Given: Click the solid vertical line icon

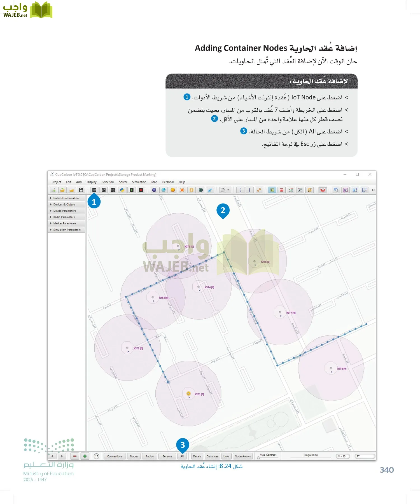Looking at the screenshot, I should [249, 190].
